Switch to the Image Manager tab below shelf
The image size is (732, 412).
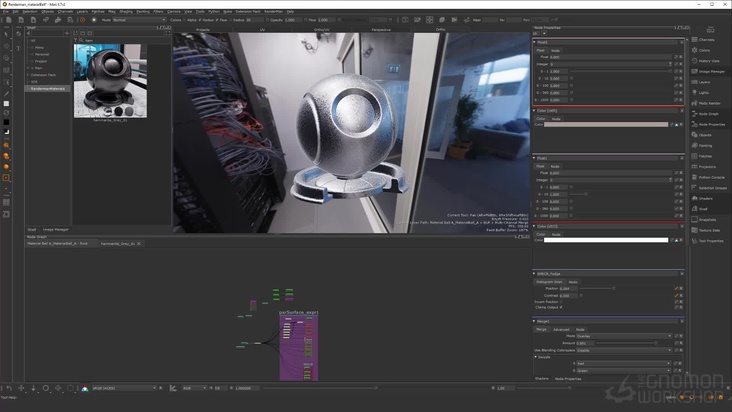pyautogui.click(x=56, y=230)
